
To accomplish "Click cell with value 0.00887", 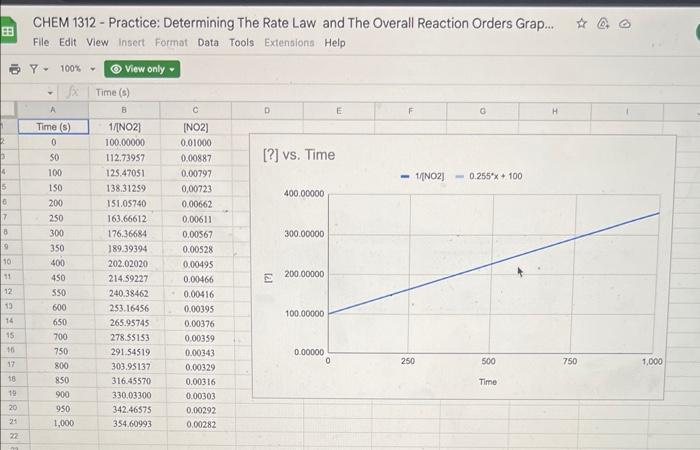I will (x=196, y=158).
